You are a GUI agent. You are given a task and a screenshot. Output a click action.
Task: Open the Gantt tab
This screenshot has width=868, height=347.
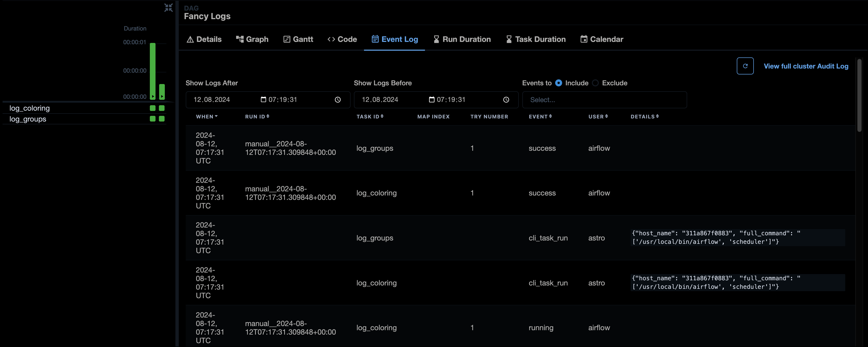point(298,39)
